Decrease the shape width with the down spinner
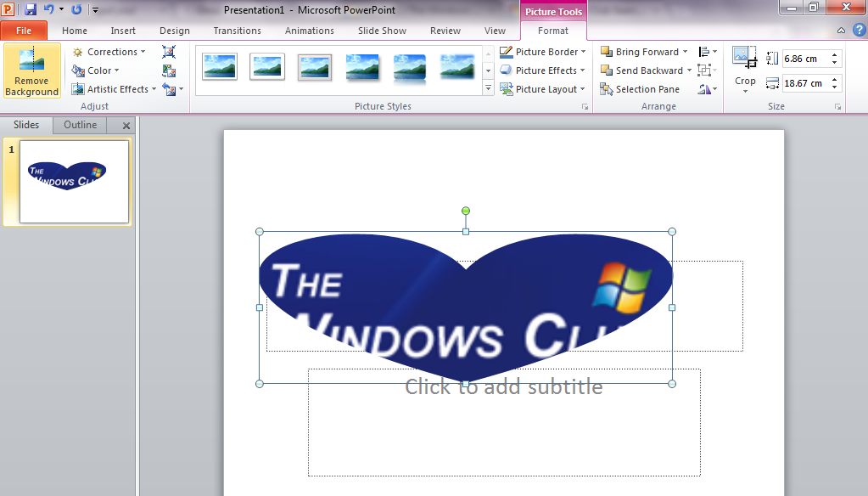Image resolution: width=868 pixels, height=496 pixels. click(835, 87)
